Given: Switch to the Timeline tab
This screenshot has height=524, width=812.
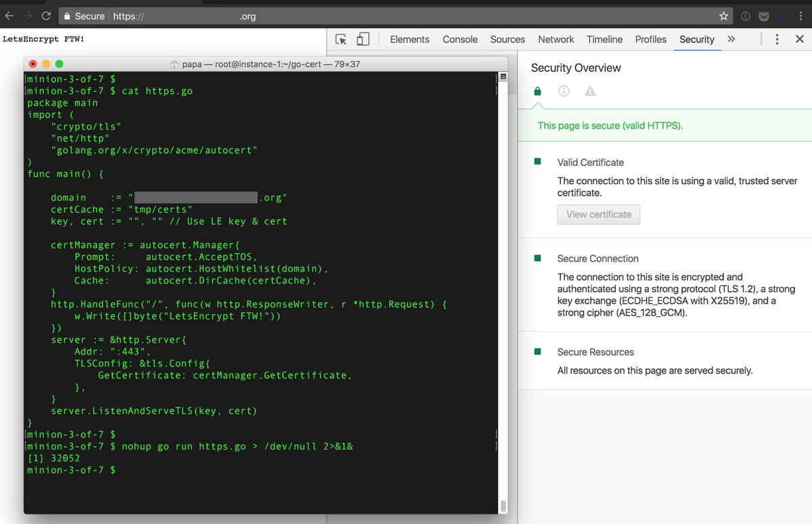Looking at the screenshot, I should pos(604,39).
